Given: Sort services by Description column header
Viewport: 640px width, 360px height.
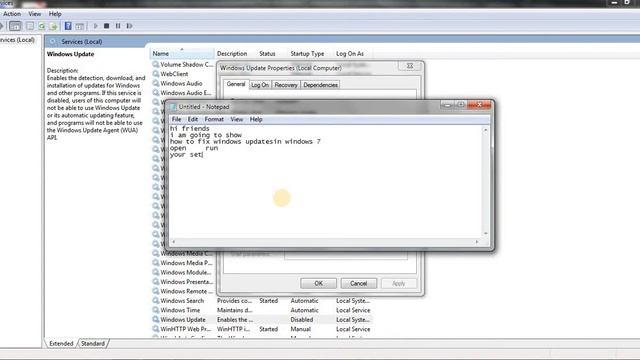Looking at the screenshot, I should click(x=232, y=53).
